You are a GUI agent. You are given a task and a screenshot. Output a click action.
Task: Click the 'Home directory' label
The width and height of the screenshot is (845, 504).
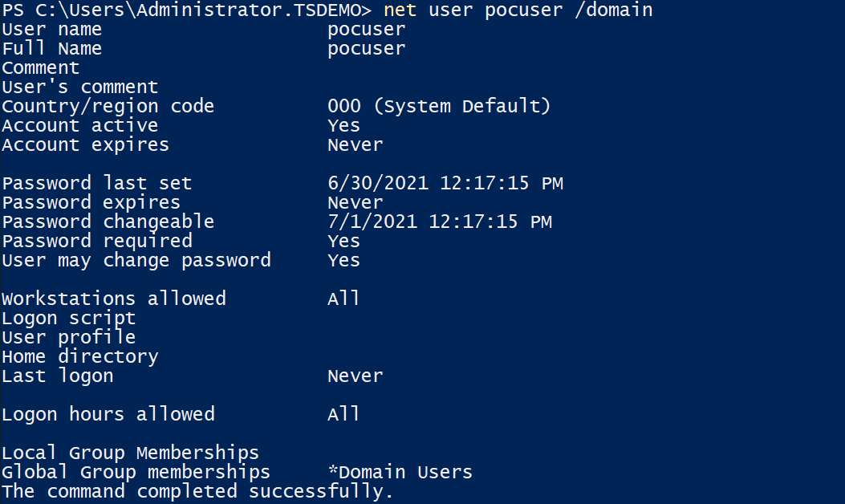coord(80,357)
